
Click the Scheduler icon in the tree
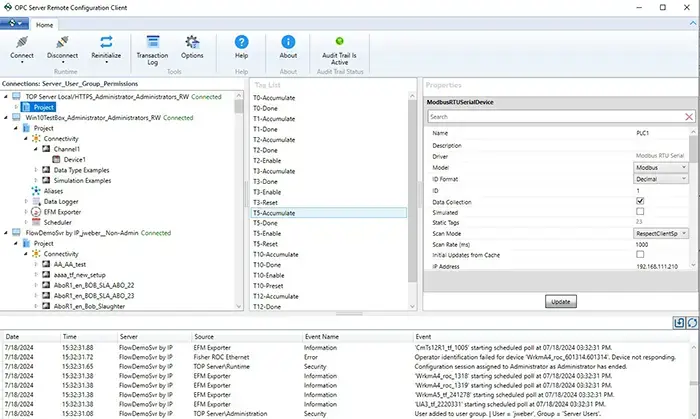coord(36,222)
